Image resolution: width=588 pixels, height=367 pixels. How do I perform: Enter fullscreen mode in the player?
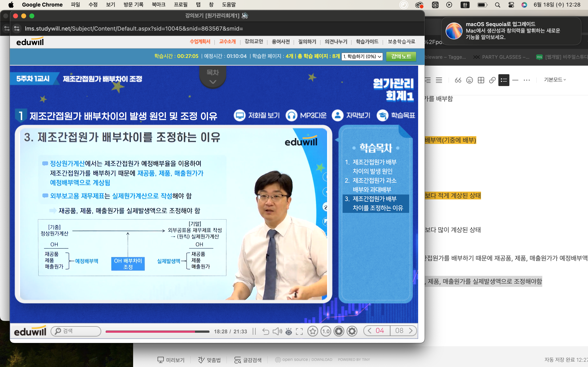tap(299, 331)
